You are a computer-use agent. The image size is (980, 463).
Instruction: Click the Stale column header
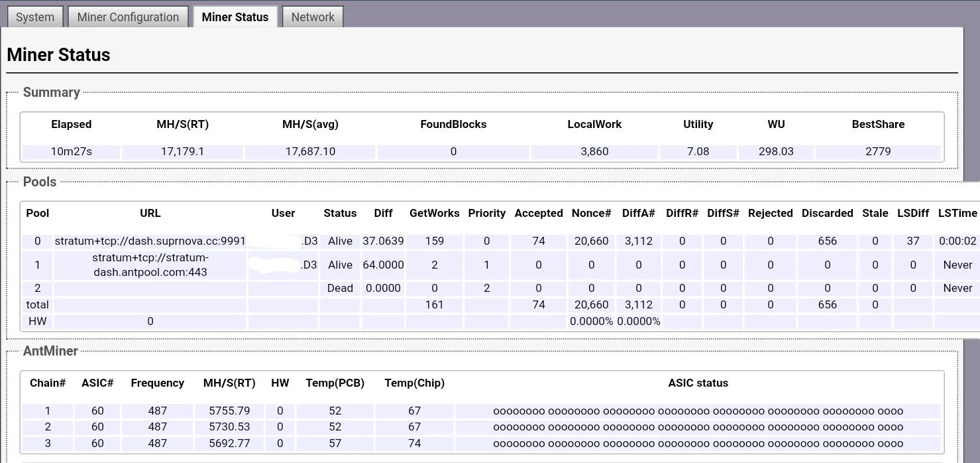tap(875, 213)
